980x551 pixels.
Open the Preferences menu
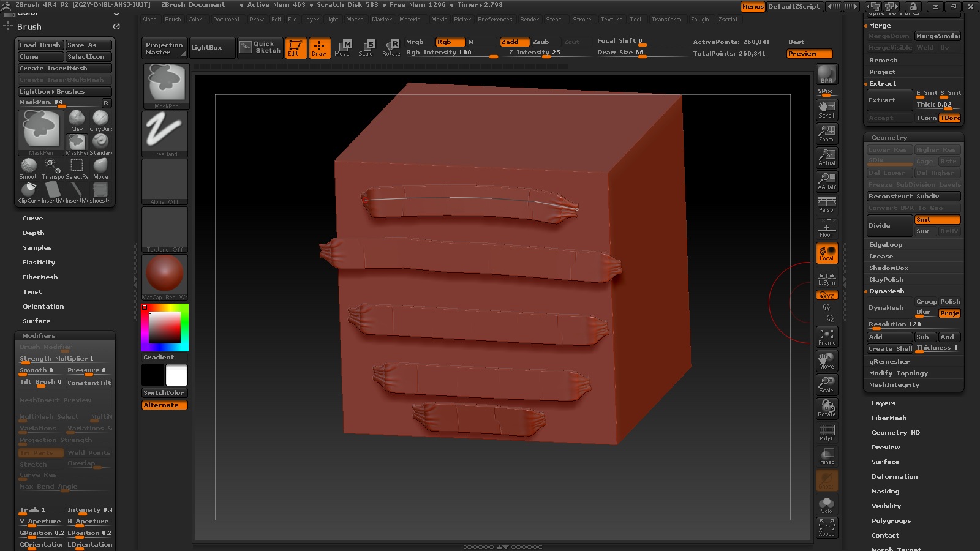(x=494, y=20)
